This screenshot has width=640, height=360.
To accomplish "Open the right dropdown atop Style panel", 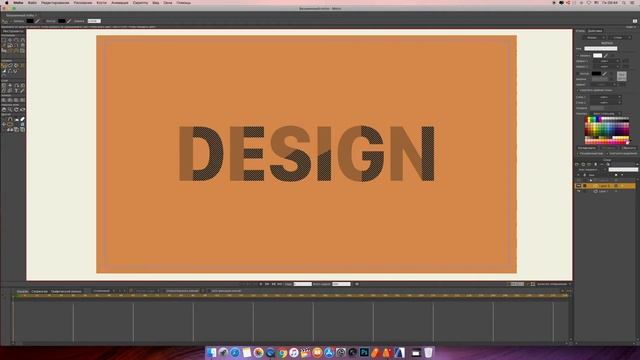I will 621,38.
